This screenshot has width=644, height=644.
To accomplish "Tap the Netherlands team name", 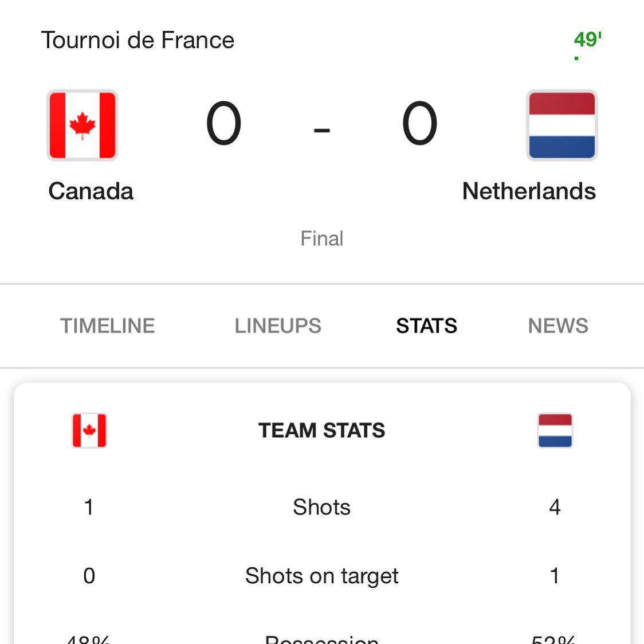I will click(529, 191).
